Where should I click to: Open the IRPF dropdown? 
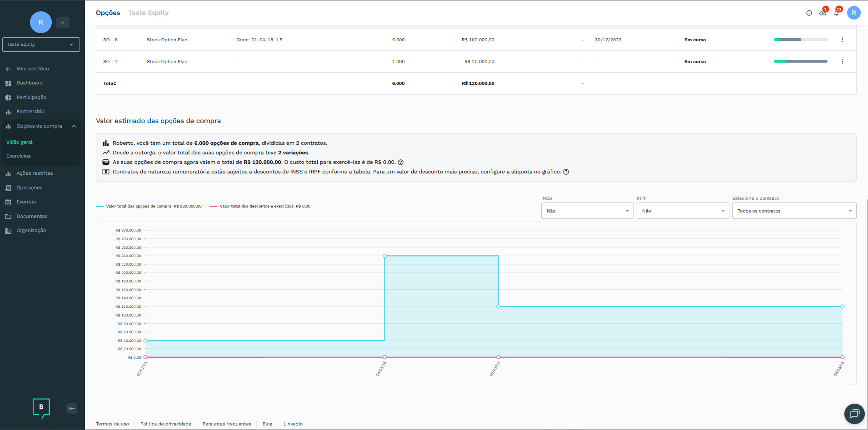click(x=683, y=211)
